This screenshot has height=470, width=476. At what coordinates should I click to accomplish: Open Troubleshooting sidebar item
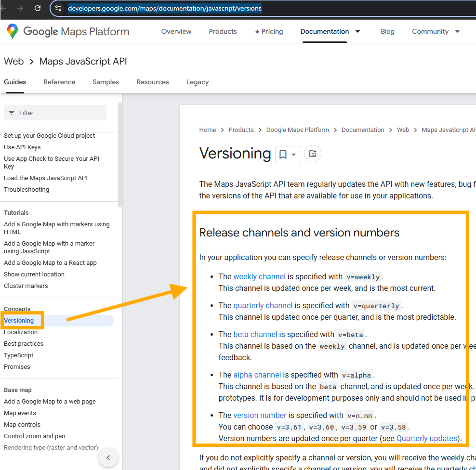[26, 190]
